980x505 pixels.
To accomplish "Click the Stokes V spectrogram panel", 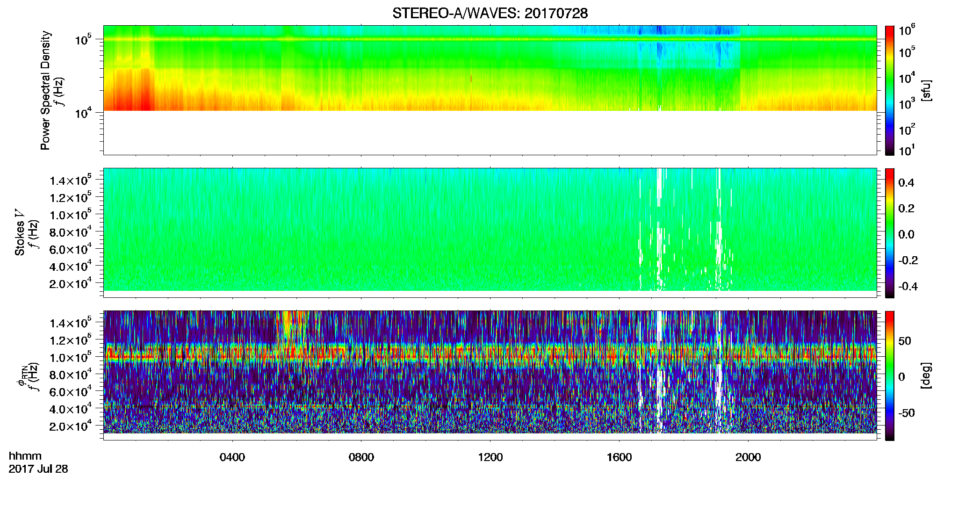I will (x=490, y=233).
